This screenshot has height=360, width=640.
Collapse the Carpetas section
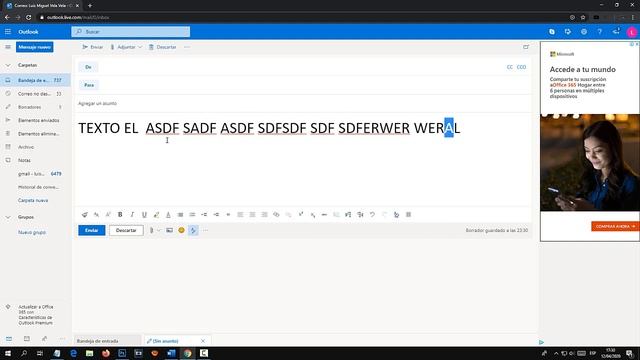8,65
